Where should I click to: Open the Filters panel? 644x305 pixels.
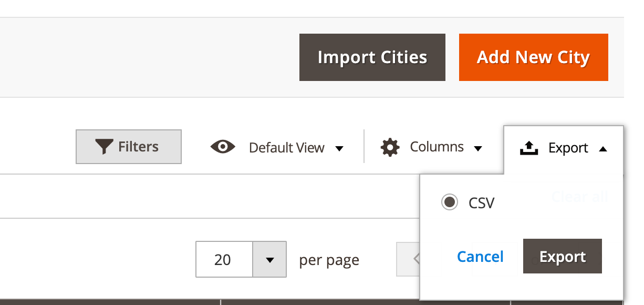129,147
